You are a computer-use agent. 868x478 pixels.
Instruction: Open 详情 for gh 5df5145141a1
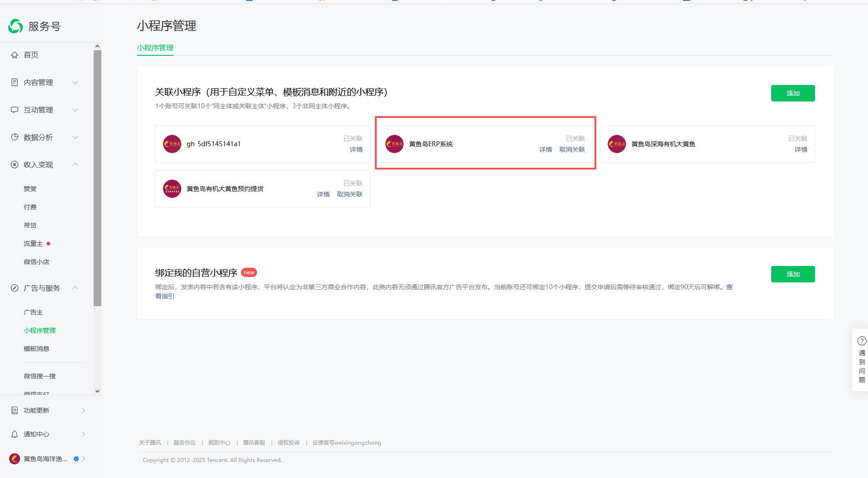(x=356, y=149)
